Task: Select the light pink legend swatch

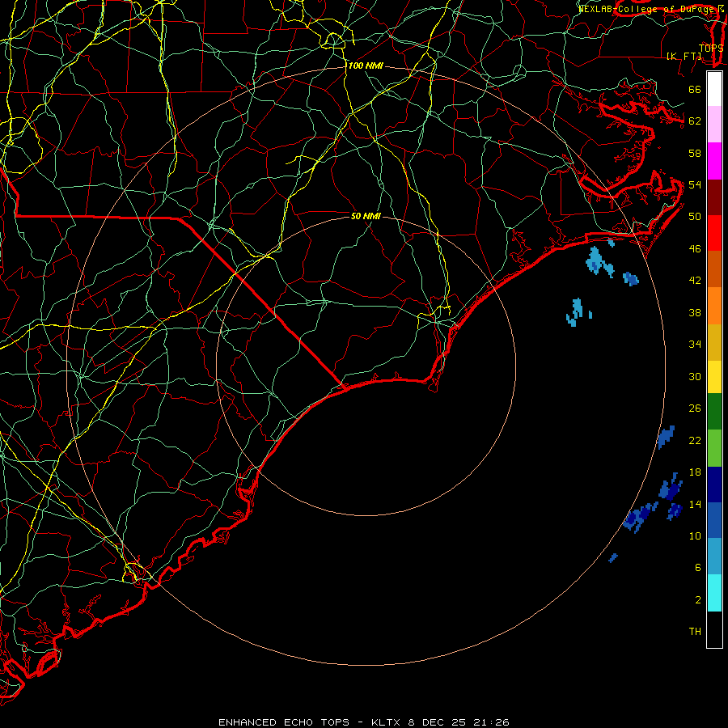Action: coord(714,125)
